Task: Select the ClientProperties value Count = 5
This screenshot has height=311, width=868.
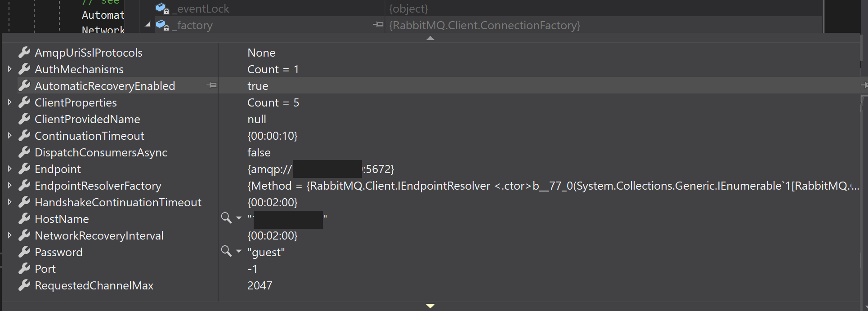Action: [x=273, y=102]
